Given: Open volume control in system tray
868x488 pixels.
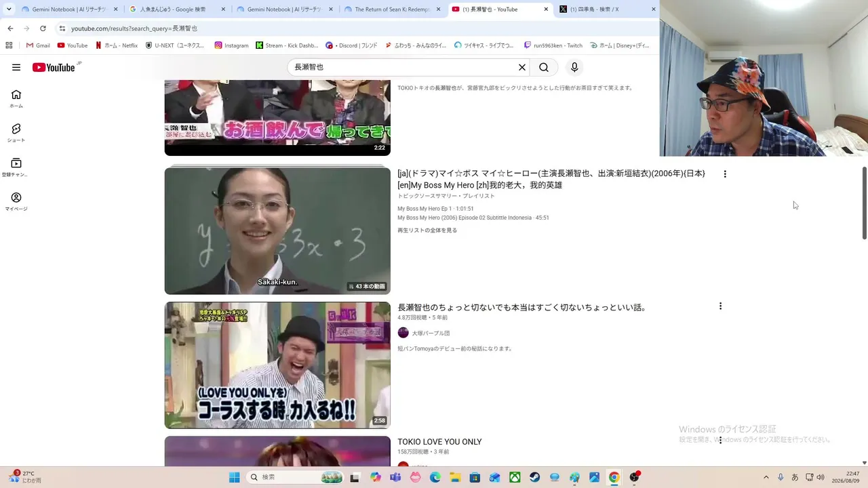Looking at the screenshot, I should click(x=821, y=477).
